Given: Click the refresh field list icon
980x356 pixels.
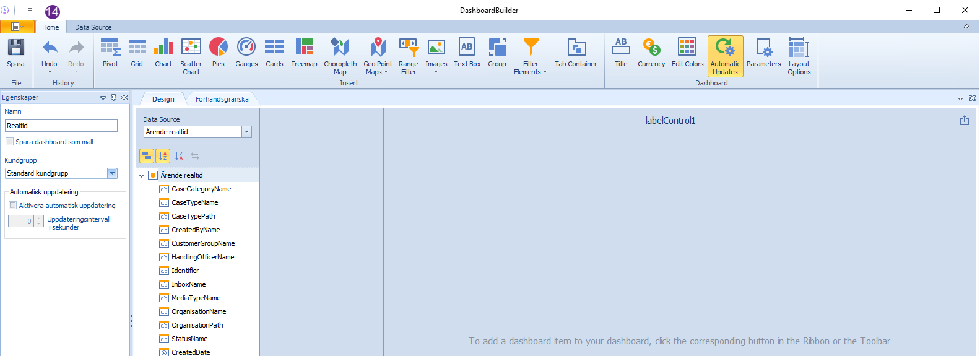Looking at the screenshot, I should [x=195, y=156].
